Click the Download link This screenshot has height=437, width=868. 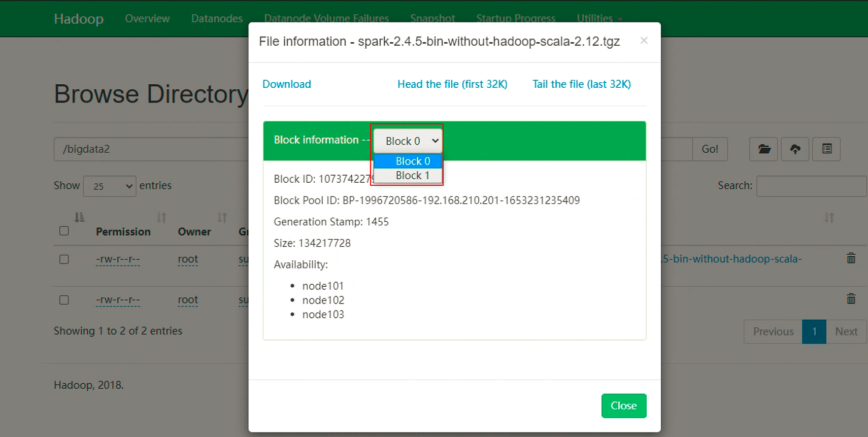coord(287,84)
